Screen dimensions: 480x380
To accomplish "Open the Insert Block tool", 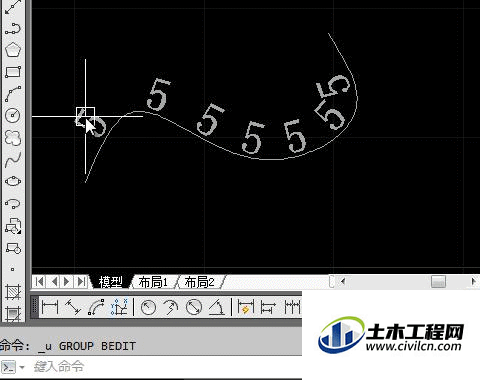I will (13, 226).
